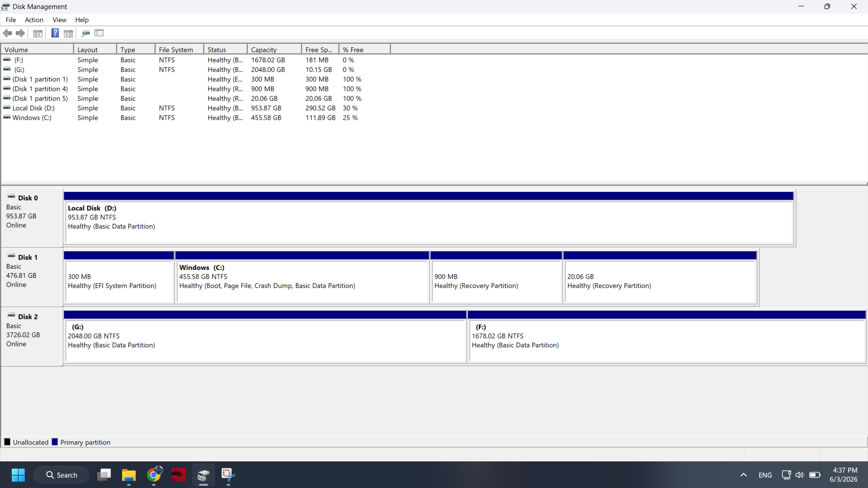Viewport: 868px width, 488px height.
Task: Click the network icon in the system tray
Action: [786, 475]
